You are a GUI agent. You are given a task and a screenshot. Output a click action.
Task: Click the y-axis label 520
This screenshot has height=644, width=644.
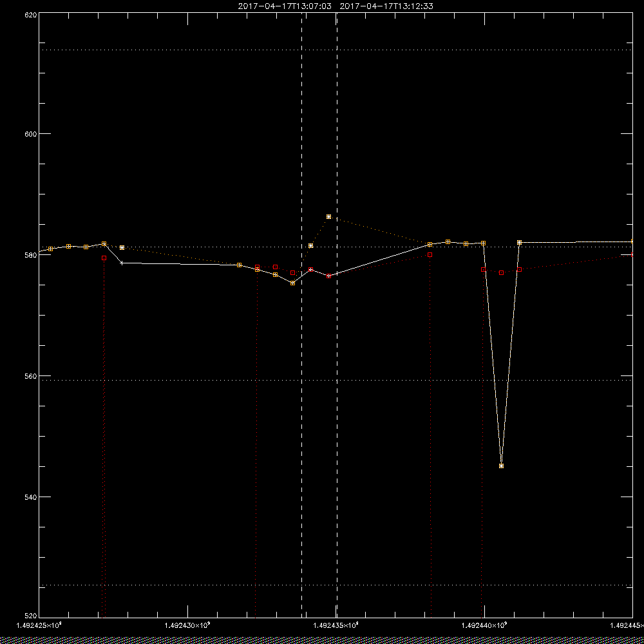[x=32, y=616]
